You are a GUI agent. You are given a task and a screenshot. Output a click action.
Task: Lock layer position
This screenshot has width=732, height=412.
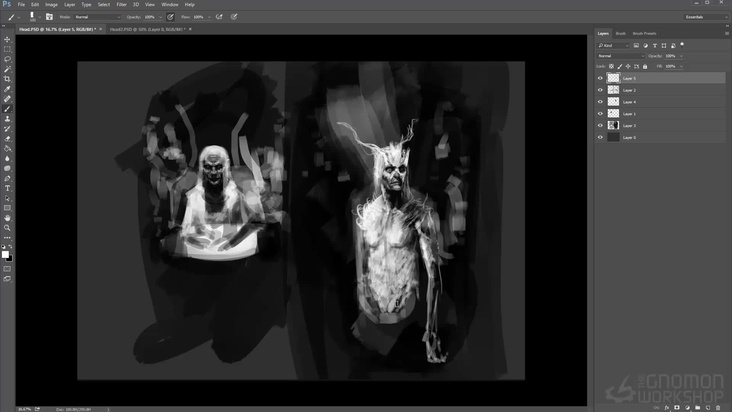click(x=628, y=66)
